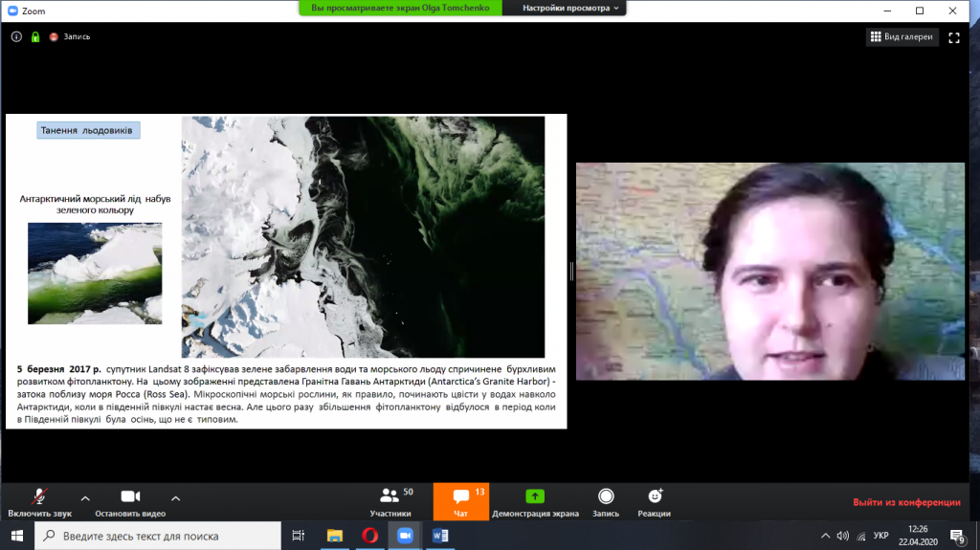Image resolution: width=980 pixels, height=550 pixels.
Task: Click the Windows search box
Action: pos(158,536)
